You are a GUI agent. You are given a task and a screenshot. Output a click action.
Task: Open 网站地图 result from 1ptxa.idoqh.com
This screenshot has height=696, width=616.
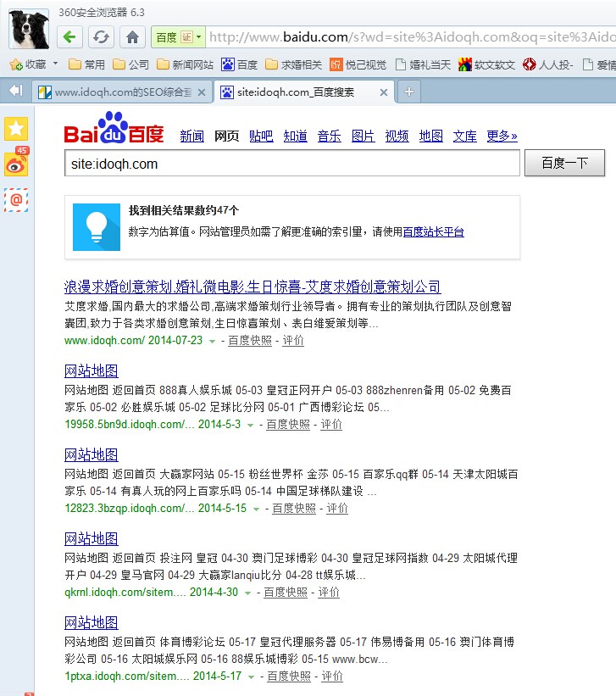[91, 623]
